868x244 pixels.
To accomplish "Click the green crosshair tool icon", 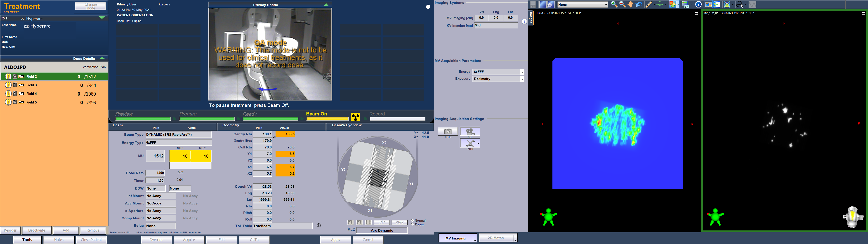I will click(x=660, y=4).
